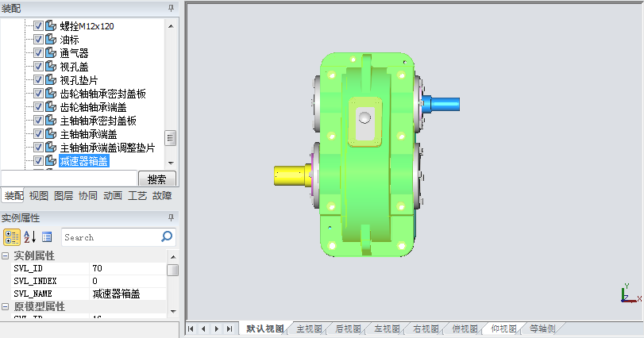Pin the 装配 panel with pushpin icon
Image resolution: width=644 pixels, height=338 pixels.
point(171,7)
